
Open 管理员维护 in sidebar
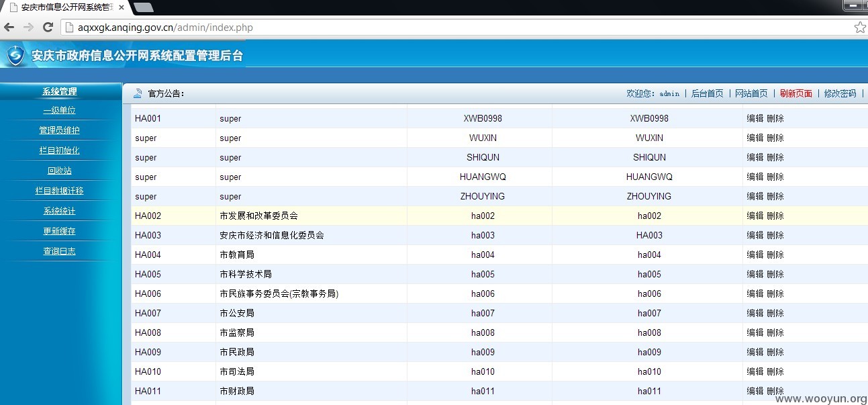59,130
